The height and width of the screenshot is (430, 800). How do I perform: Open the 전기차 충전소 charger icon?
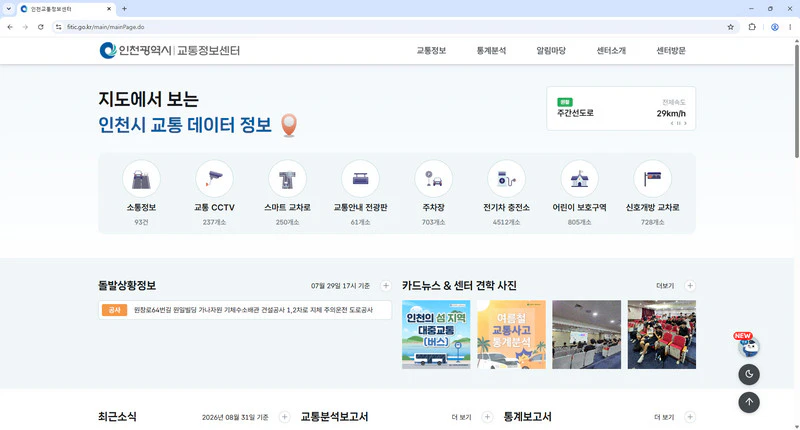[506, 179]
